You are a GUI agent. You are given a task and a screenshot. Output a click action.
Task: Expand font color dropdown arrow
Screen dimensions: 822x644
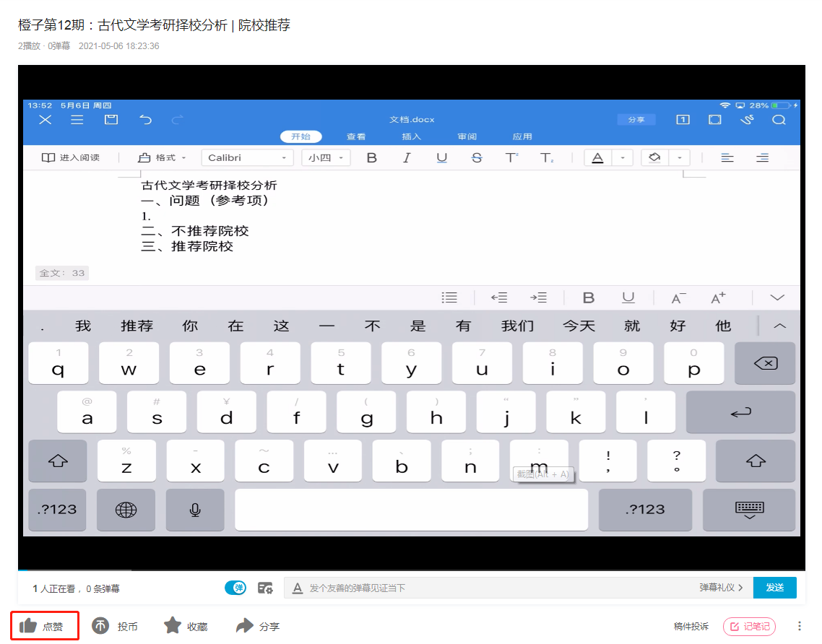(x=623, y=157)
